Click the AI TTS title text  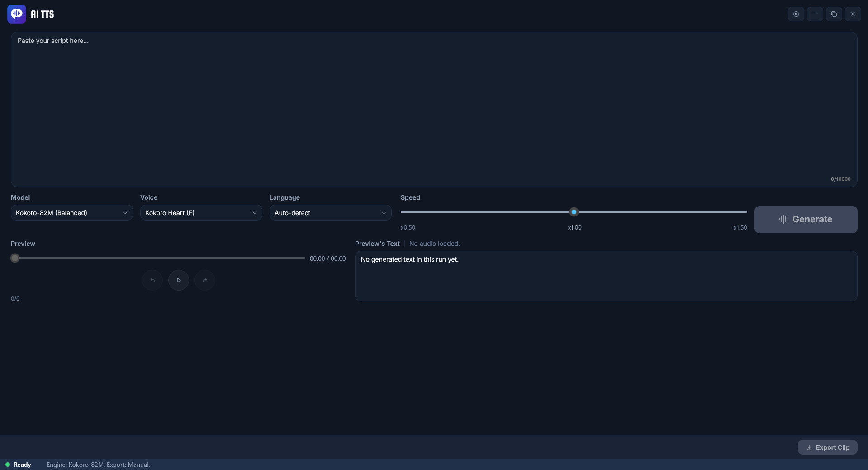point(43,14)
